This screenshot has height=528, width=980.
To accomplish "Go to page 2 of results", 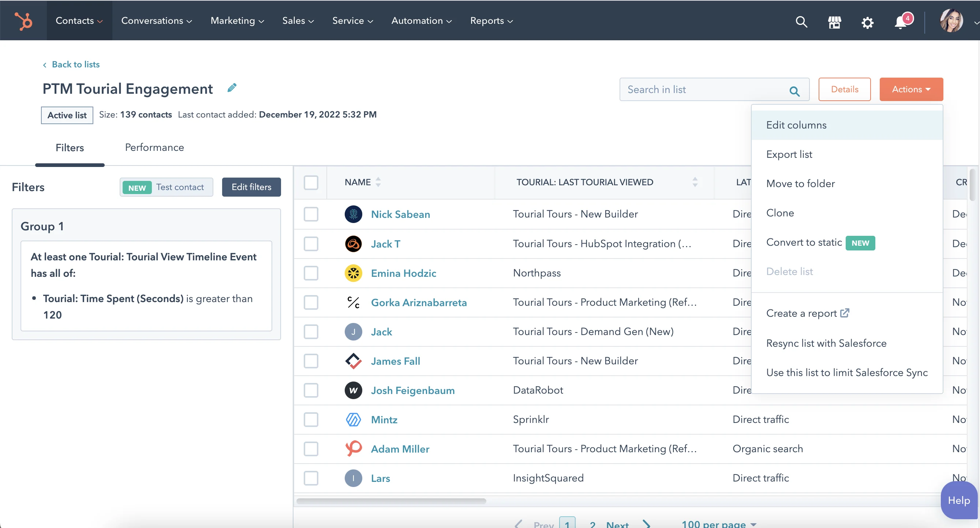I will point(592,524).
